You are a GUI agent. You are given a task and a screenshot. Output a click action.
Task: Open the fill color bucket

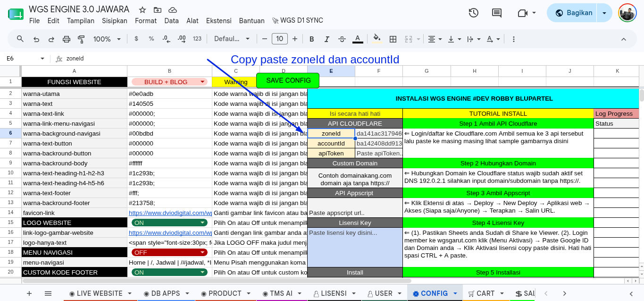point(377,39)
